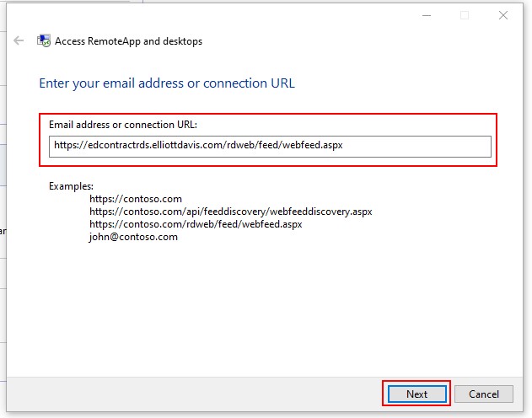Image resolution: width=532 pixels, height=418 pixels.
Task: Click the 'Access RemoteApp and desktops' title text
Action: pyautogui.click(x=129, y=41)
